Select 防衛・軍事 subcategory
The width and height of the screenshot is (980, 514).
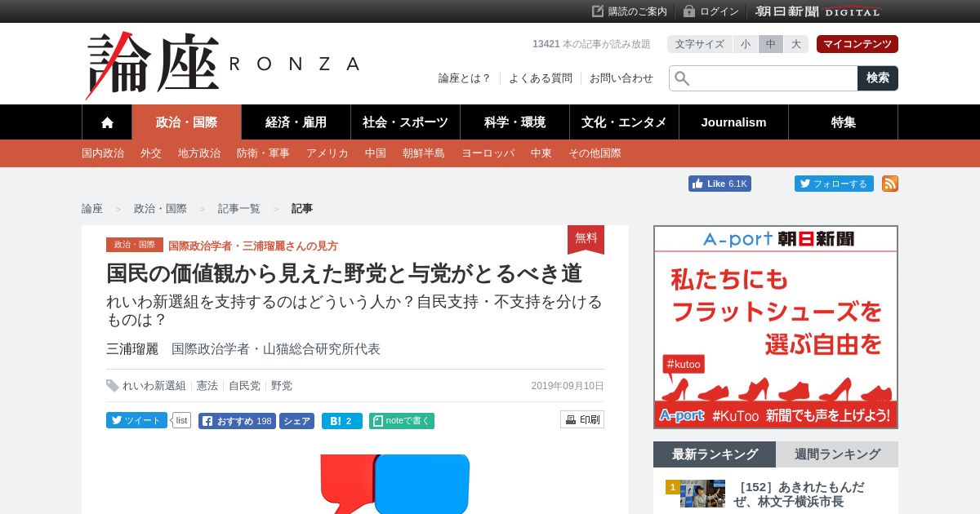(x=263, y=153)
